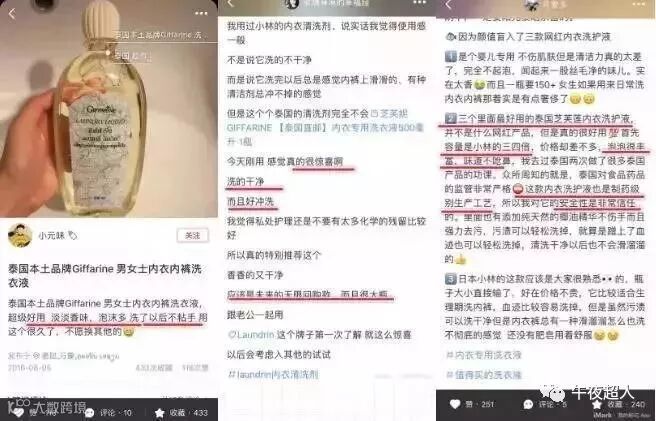
Task: Open the three-dot menu above the 小林的内衣清洗剂 review
Action: click(x=420, y=3)
